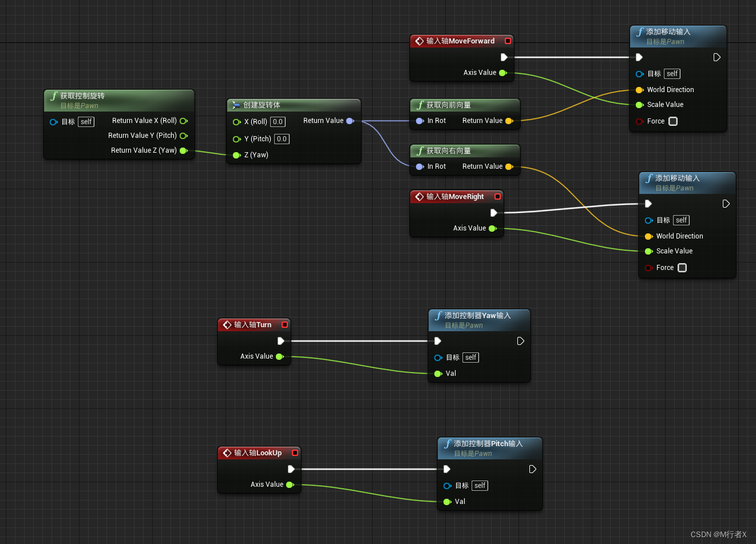Screen dimensions: 756x544
Task: Click Axis Value pin of 输入轴LookUp
Action: [290, 485]
